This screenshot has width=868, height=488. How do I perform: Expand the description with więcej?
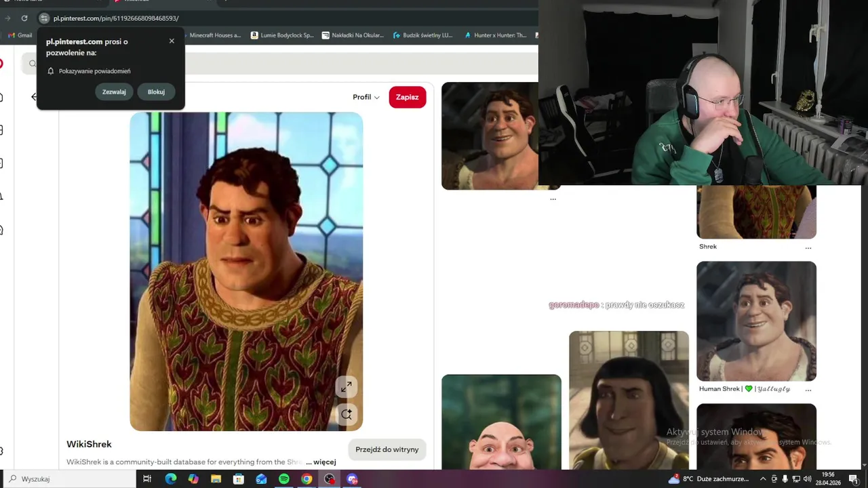pos(325,462)
